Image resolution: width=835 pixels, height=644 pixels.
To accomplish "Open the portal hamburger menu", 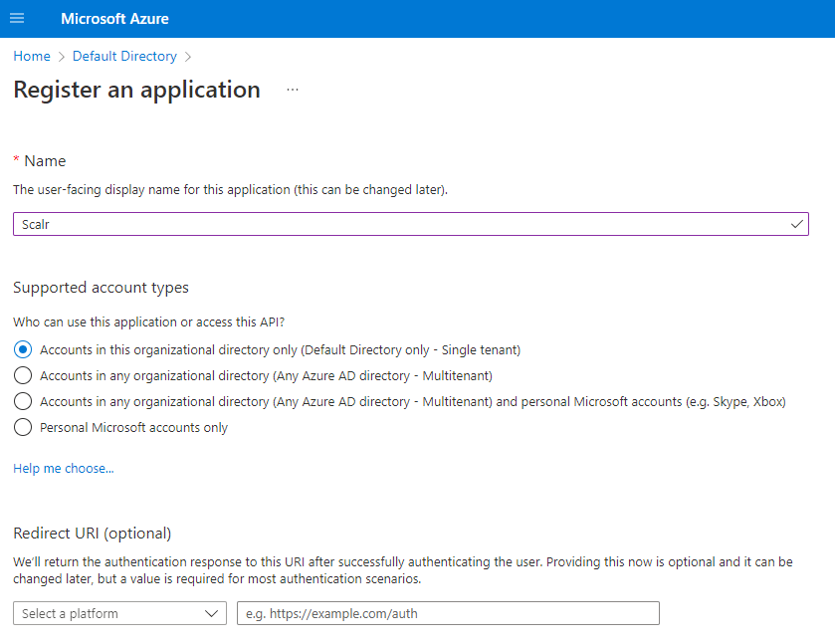I will point(17,18).
